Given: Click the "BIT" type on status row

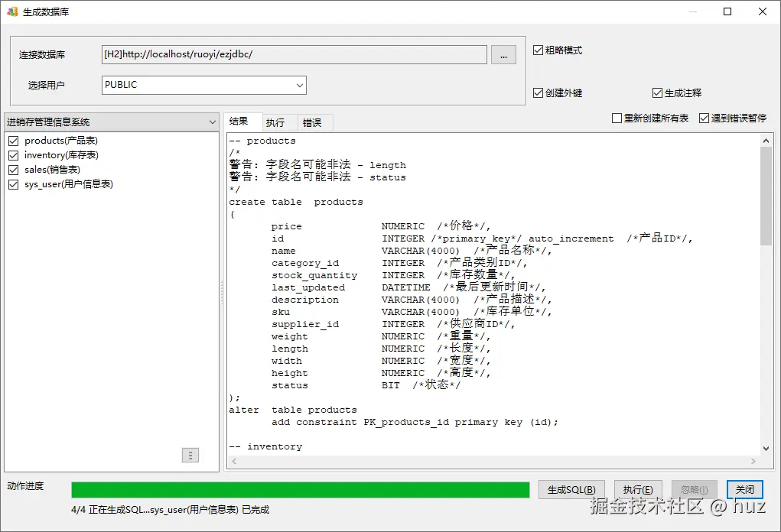Looking at the screenshot, I should pos(390,386).
